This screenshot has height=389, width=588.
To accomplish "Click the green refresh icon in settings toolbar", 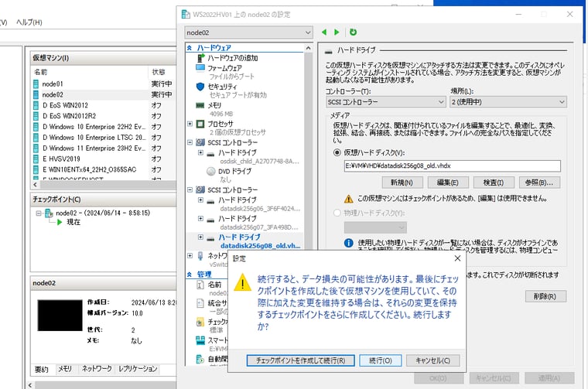I will pos(353,32).
